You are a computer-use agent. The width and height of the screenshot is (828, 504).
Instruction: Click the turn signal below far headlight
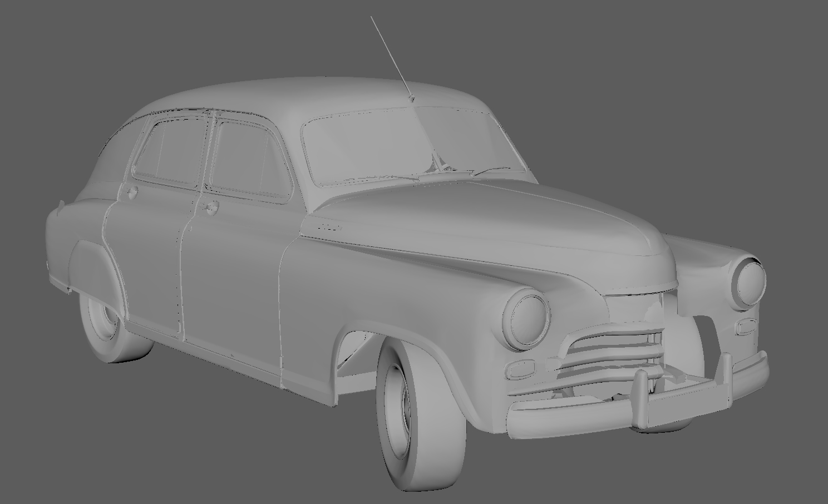click(745, 325)
